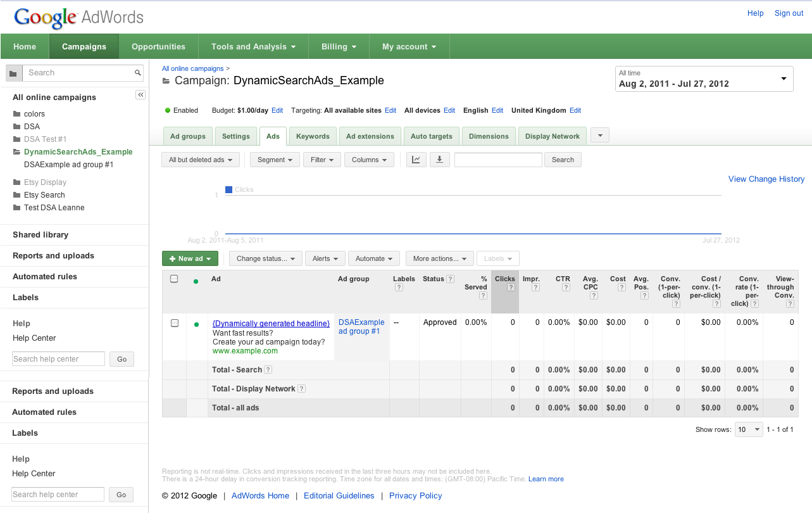
Task: Select DSA Test #1 campaign in sidebar
Action: pos(45,139)
